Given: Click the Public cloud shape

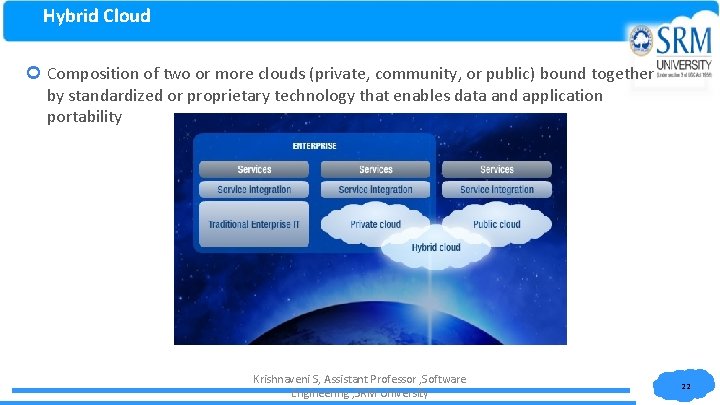Looking at the screenshot, I should pyautogui.click(x=497, y=224).
